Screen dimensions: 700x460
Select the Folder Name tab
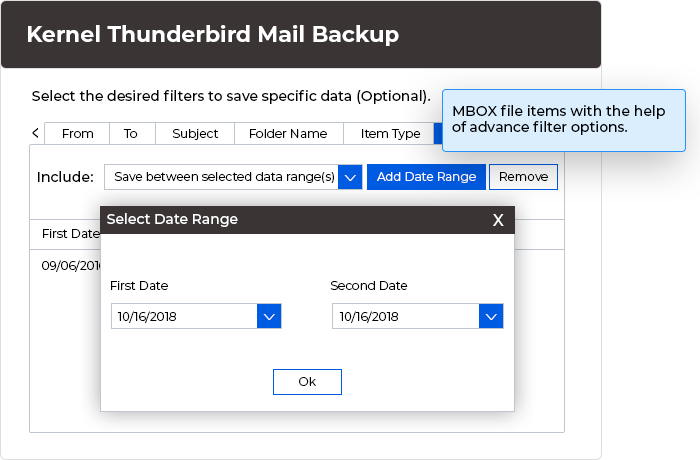288,134
